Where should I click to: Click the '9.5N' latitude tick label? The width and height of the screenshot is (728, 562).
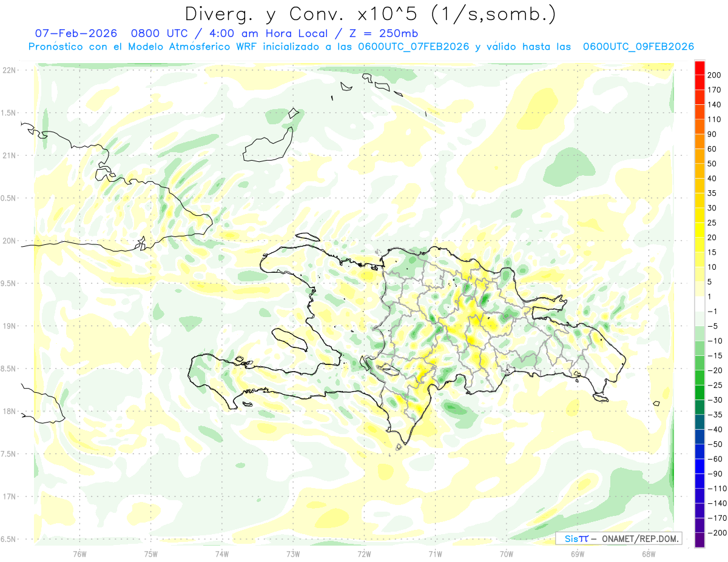[8, 283]
